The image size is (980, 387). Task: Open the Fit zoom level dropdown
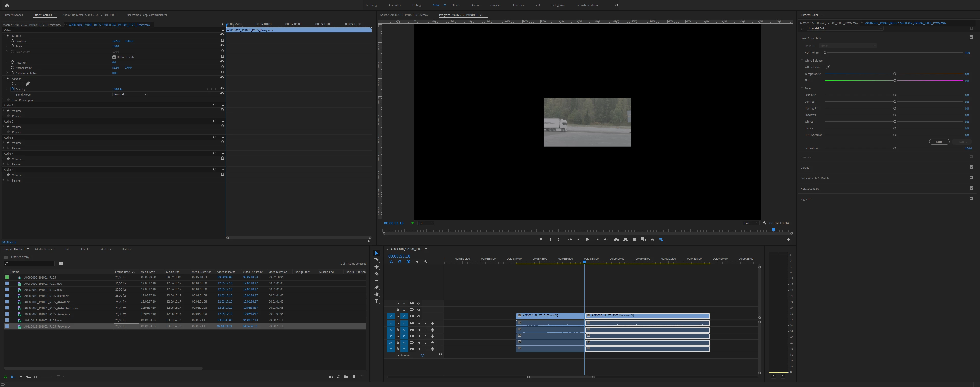coord(426,223)
